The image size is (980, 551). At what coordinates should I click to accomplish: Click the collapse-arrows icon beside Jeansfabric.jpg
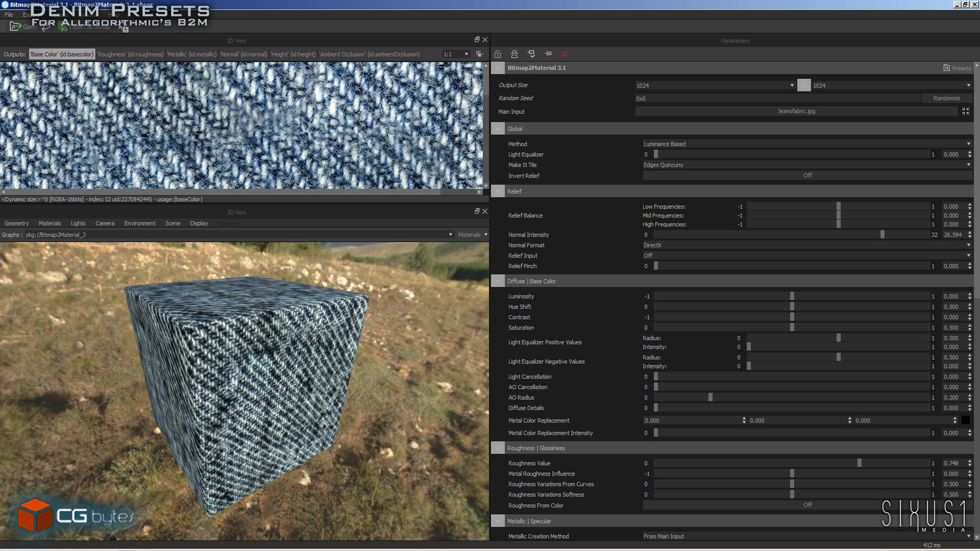pyautogui.click(x=966, y=111)
